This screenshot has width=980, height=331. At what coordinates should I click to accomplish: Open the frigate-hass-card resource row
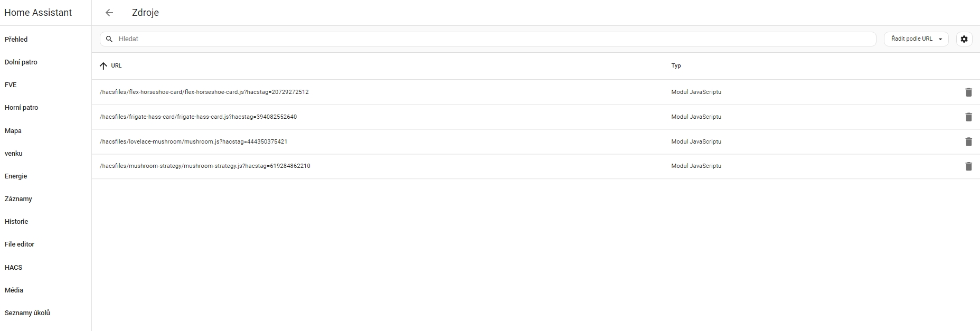point(198,117)
